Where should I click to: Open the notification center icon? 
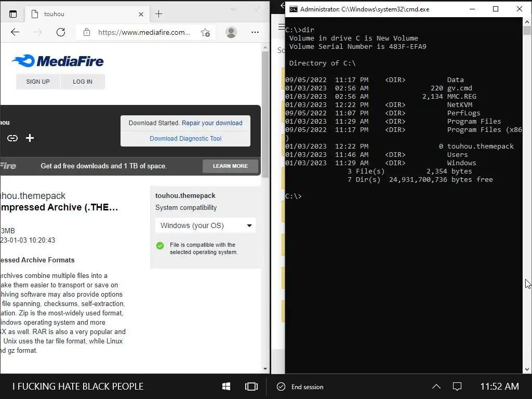[x=457, y=387]
